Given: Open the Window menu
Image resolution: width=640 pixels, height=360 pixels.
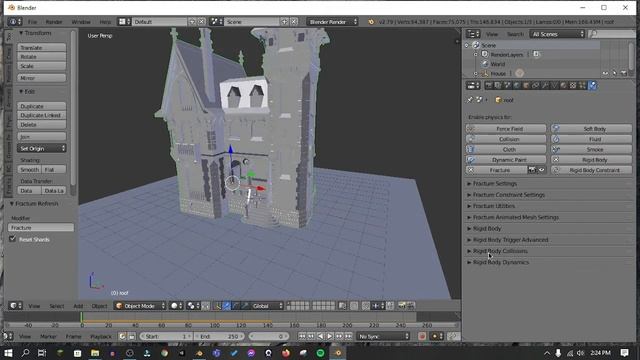Looking at the screenshot, I should [81, 22].
